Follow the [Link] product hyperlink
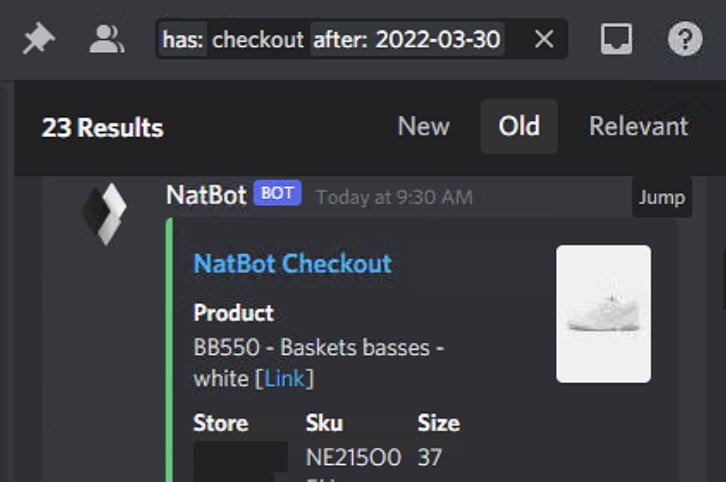 284,379
